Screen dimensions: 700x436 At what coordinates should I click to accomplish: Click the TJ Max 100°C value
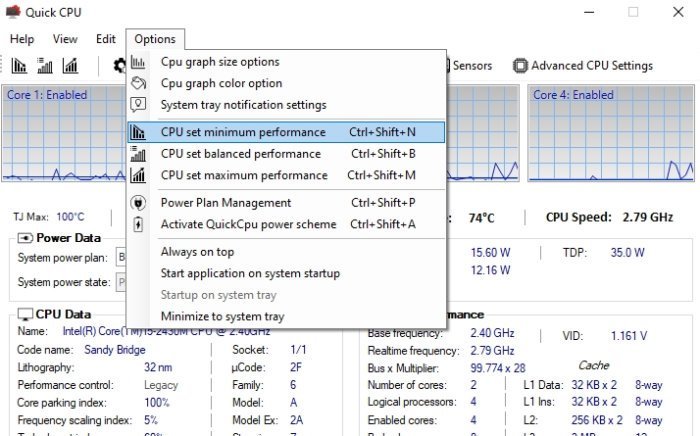(x=70, y=217)
